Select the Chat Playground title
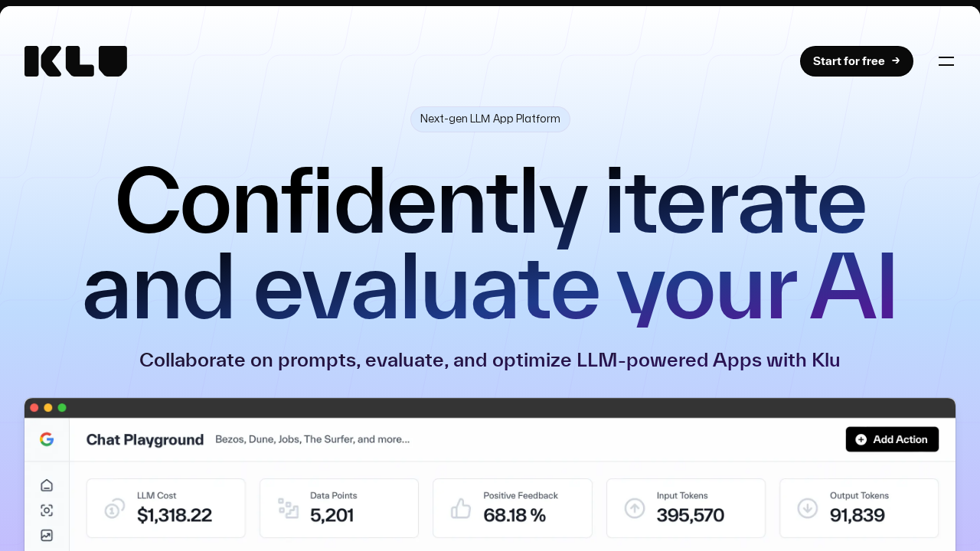Screen dimensions: 980x551 (145, 440)
